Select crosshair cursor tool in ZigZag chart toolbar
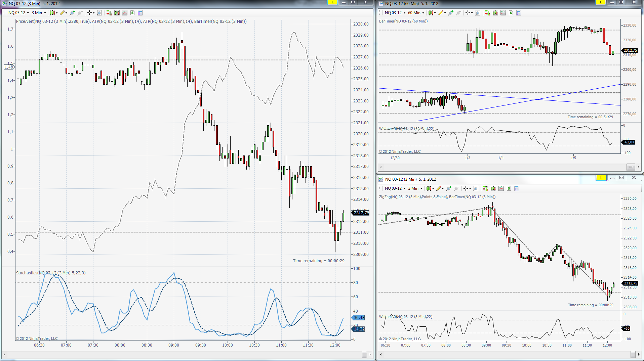Viewport: 644px width, 361px height. (466, 188)
